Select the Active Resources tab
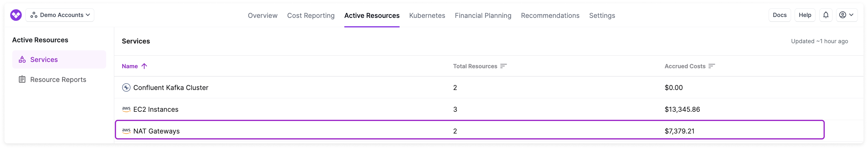The image size is (868, 149). pos(372,15)
